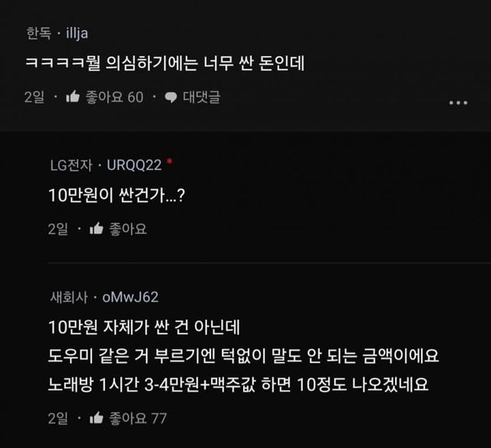Select the 새회사 company tag

[69, 297]
